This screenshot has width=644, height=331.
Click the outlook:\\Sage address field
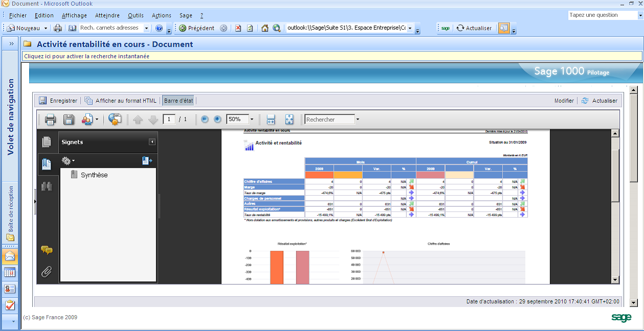click(x=347, y=28)
